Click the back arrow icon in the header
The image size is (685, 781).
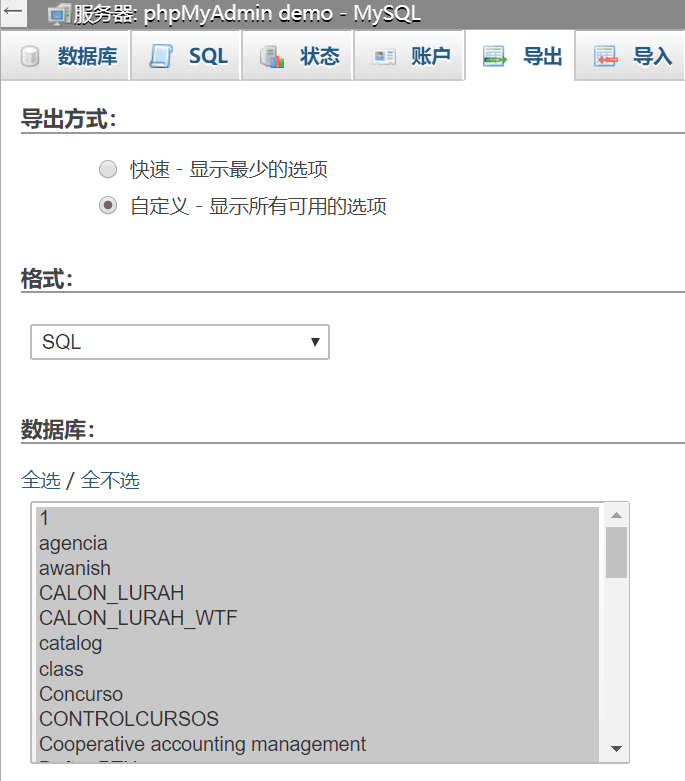12,11
